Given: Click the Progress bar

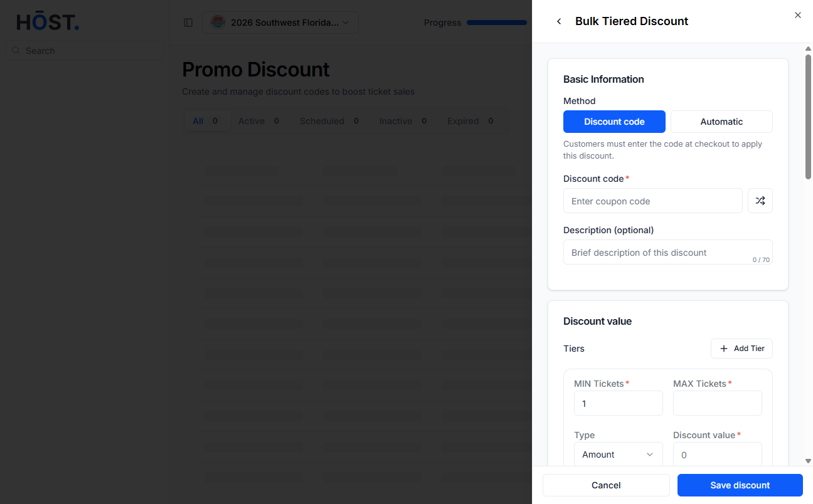Looking at the screenshot, I should click(x=497, y=23).
